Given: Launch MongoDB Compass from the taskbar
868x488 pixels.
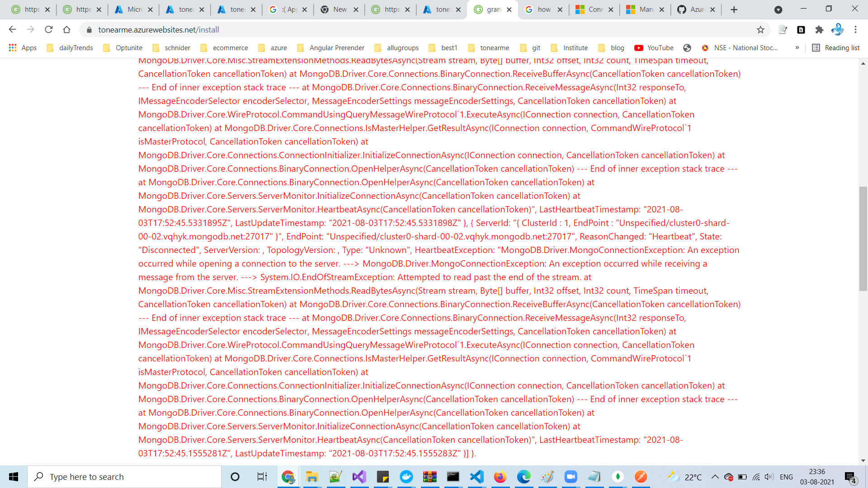Looking at the screenshot, I should tap(618, 477).
